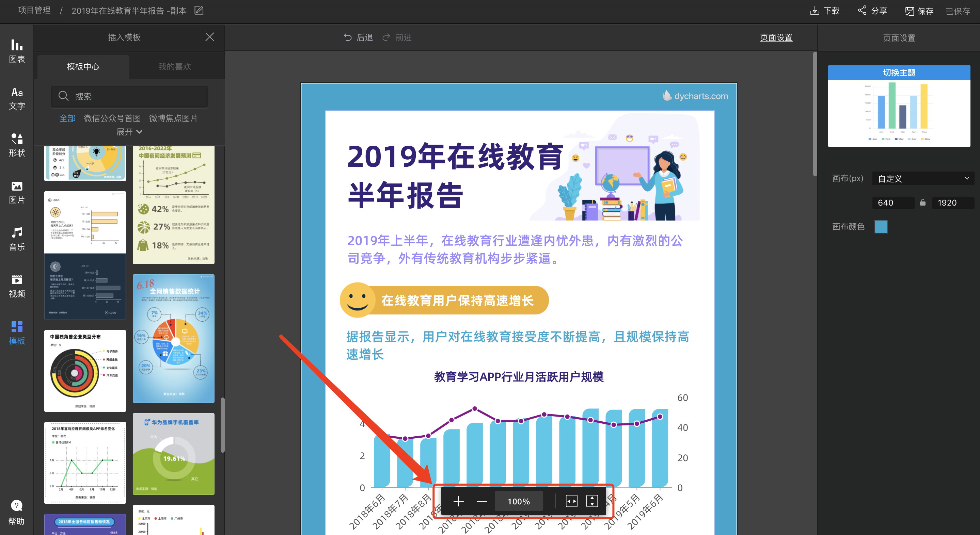This screenshot has width=980, height=535.
Task: Choose the 2018年全国各地区销售额情况 template
Action: (85, 524)
